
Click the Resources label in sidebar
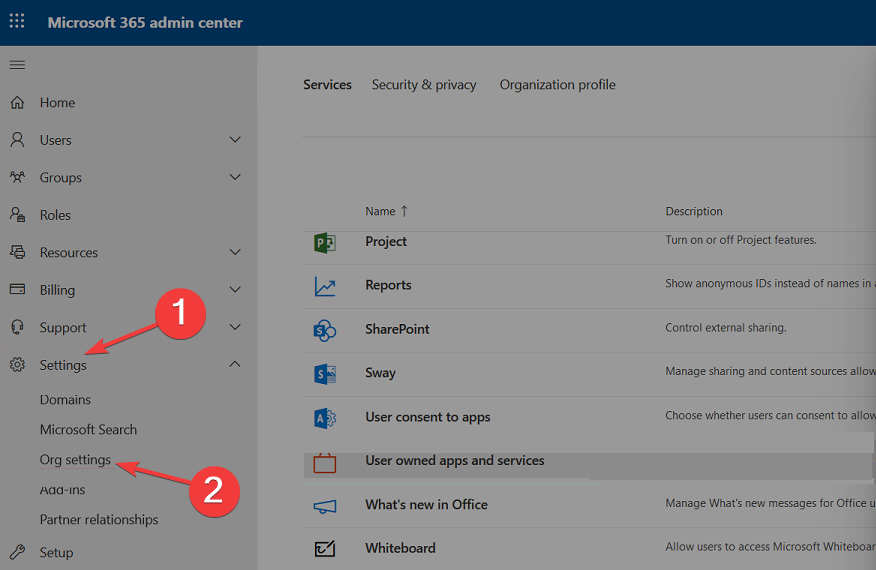coord(69,253)
